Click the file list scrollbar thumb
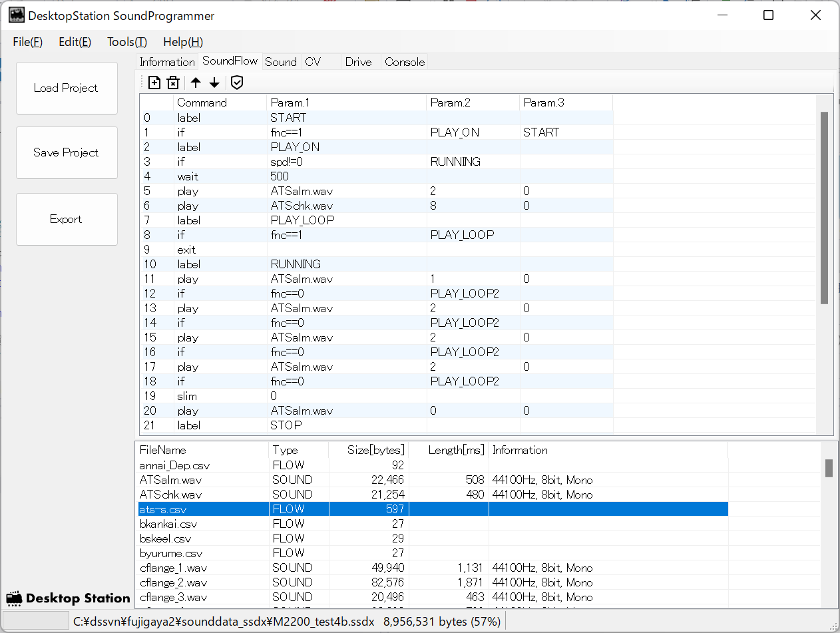 click(x=829, y=468)
